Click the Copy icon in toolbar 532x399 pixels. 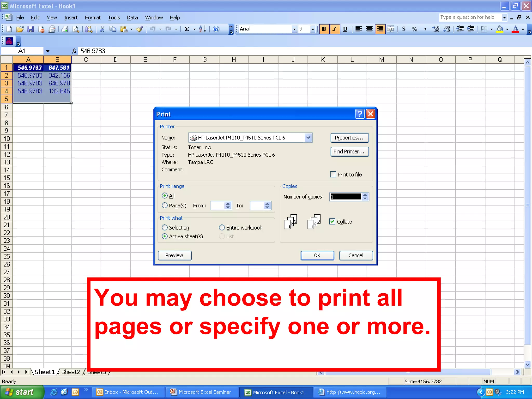(x=113, y=29)
